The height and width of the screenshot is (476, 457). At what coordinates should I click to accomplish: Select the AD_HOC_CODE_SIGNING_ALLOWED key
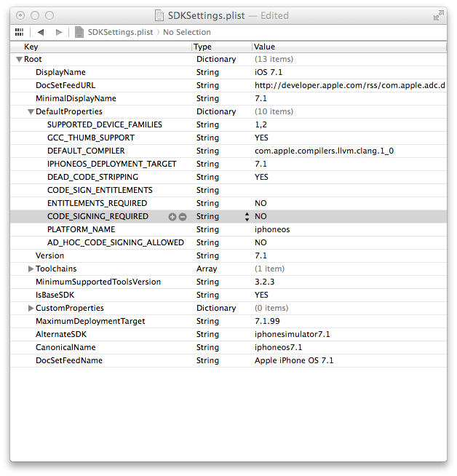tap(116, 242)
